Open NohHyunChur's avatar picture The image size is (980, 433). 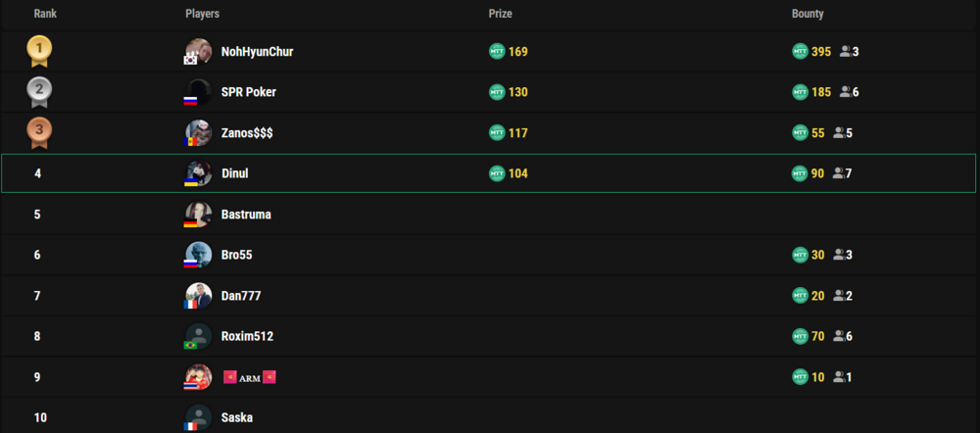198,51
